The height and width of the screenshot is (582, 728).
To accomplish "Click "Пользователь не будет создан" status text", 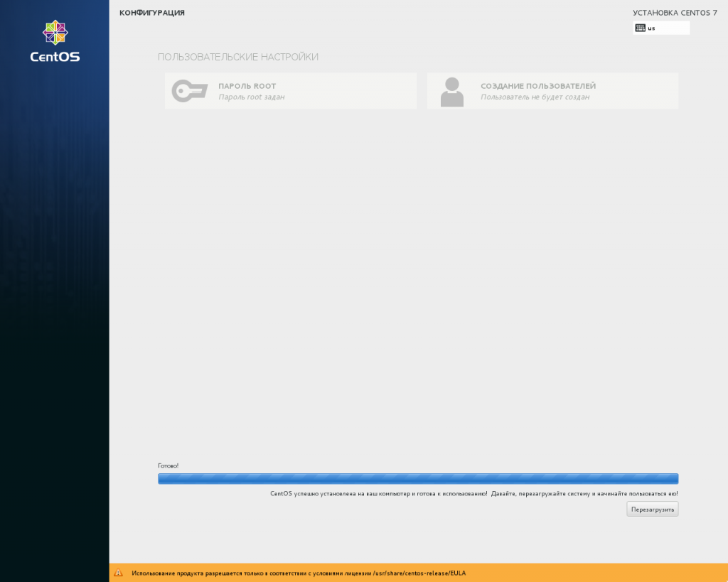I will [535, 97].
